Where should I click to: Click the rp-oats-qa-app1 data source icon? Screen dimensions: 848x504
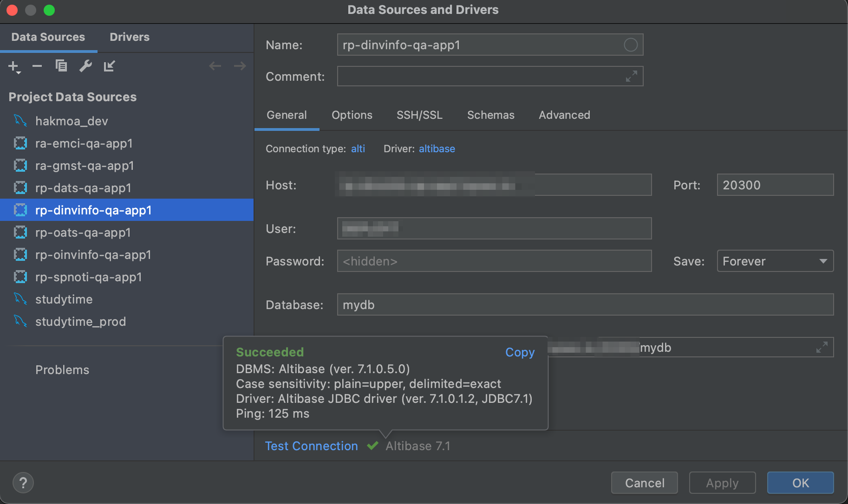20,232
